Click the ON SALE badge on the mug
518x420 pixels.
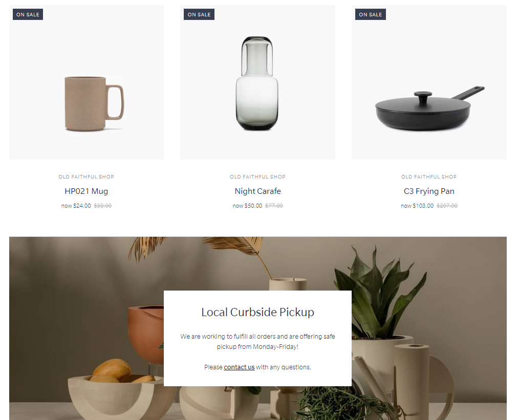click(x=28, y=14)
